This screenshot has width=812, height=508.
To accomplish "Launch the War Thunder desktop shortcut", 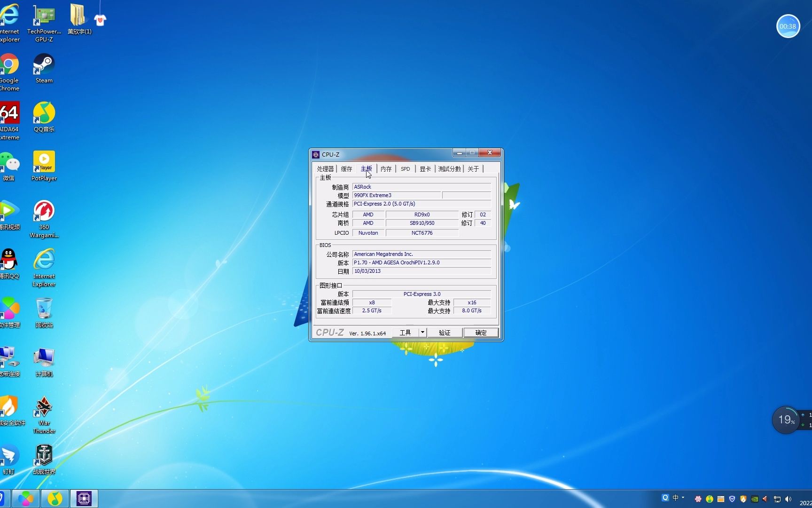I will click(44, 414).
